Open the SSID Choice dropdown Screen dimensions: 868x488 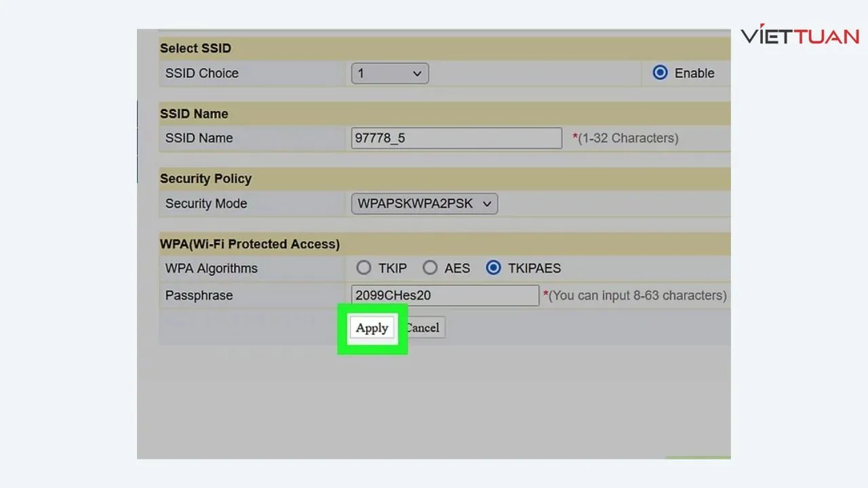[x=389, y=73]
